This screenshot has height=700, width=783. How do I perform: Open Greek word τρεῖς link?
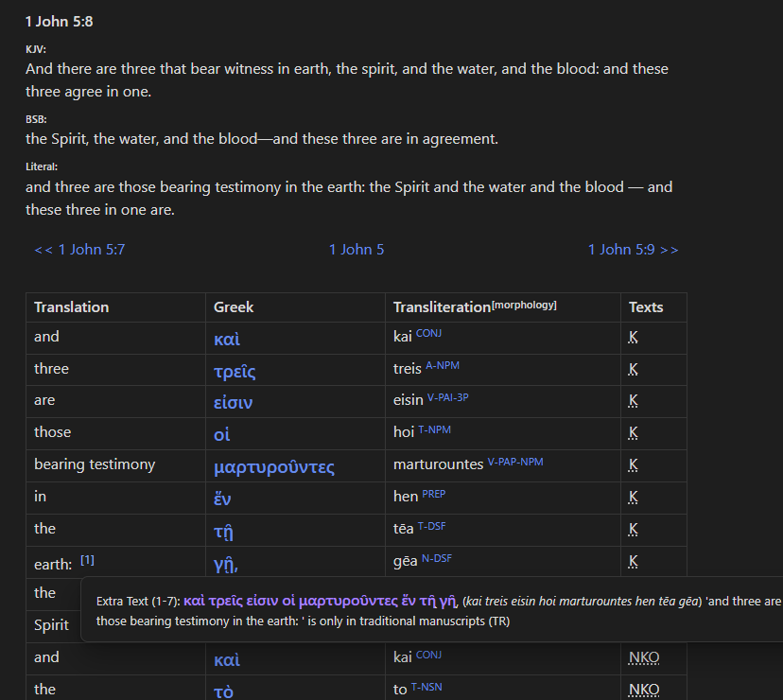235,371
